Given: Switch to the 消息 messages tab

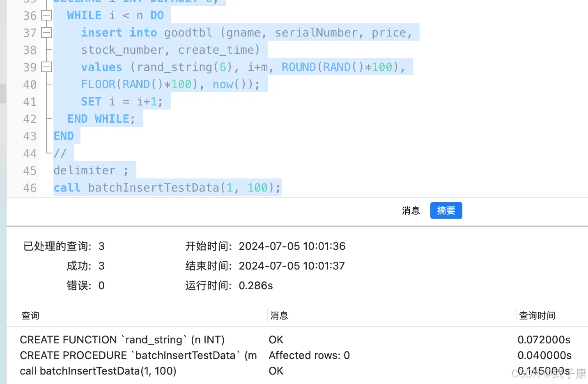Looking at the screenshot, I should [x=410, y=210].
